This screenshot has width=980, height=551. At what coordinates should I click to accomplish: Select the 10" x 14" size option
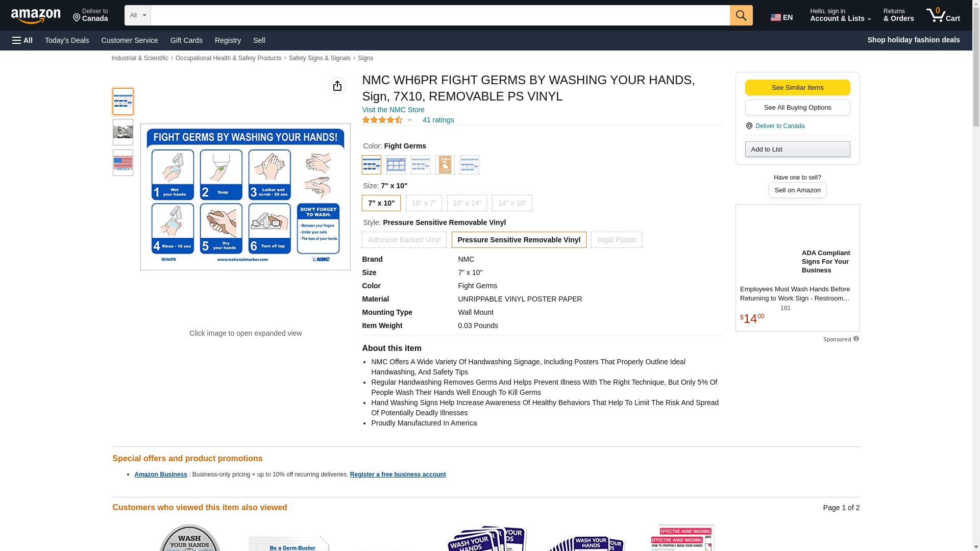(467, 203)
